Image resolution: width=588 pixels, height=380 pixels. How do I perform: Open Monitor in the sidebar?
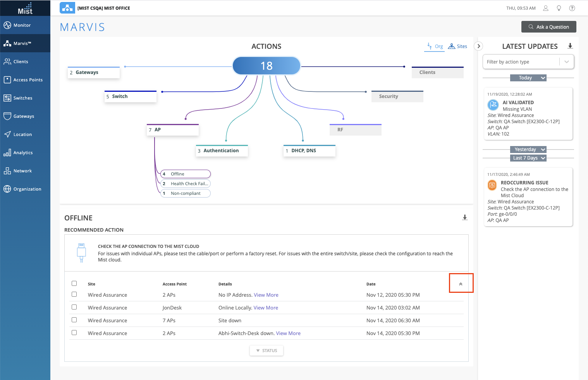click(x=22, y=25)
